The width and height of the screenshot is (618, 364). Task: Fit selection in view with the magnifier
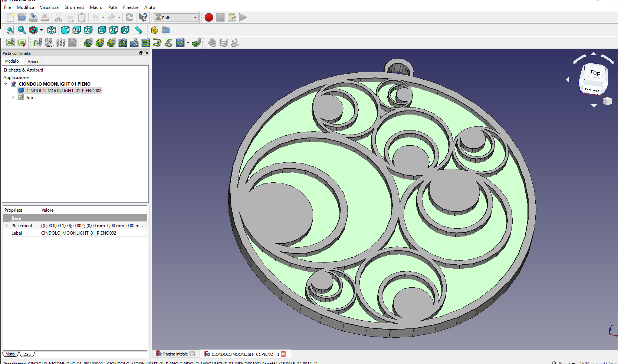pyautogui.click(x=22, y=30)
